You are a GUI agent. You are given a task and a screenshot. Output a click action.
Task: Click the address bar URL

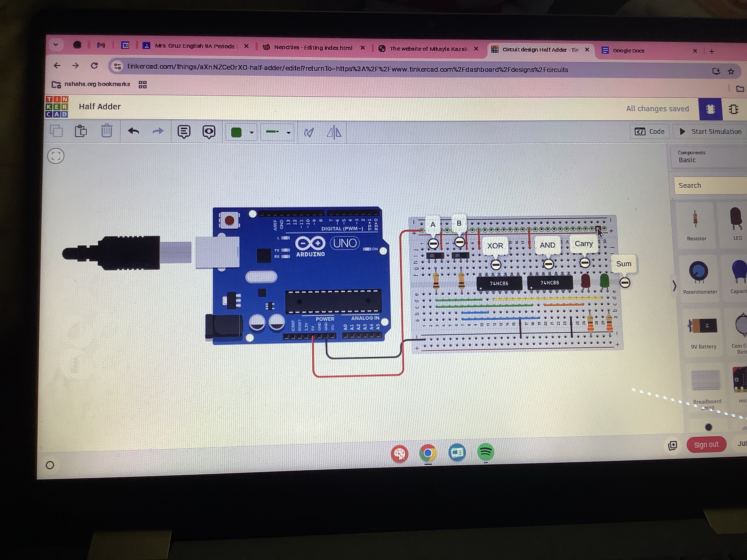[x=347, y=69]
